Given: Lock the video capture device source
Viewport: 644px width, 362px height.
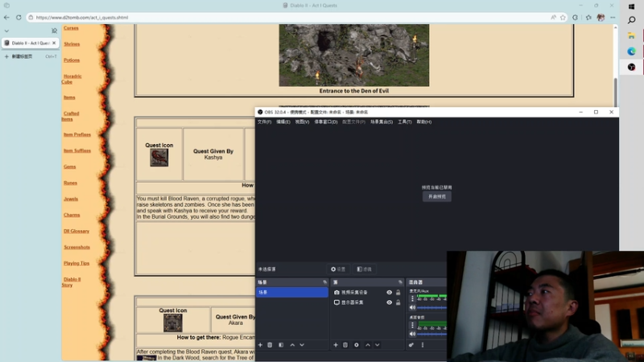Looking at the screenshot, I should click(398, 293).
